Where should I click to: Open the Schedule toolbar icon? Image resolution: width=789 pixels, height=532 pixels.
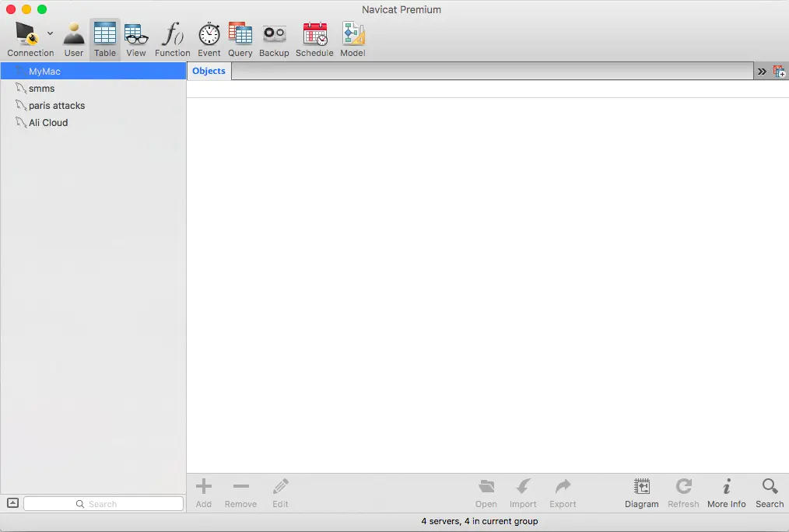314,39
